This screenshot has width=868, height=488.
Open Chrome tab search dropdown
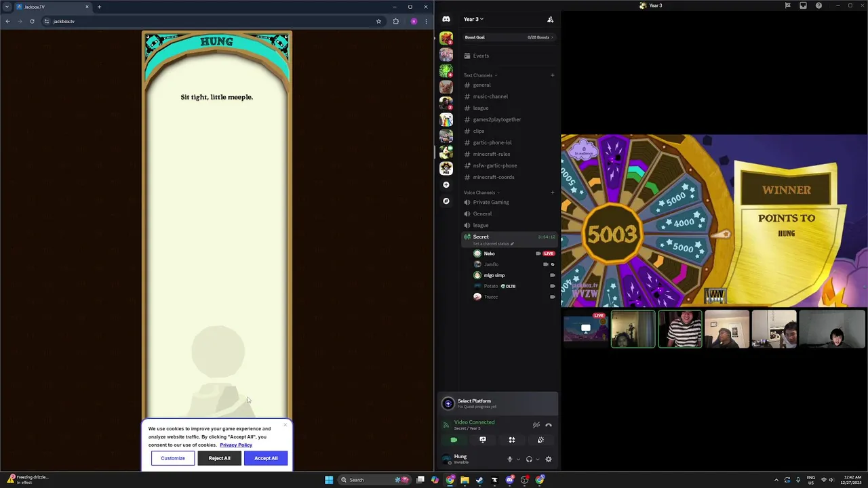[x=7, y=7]
